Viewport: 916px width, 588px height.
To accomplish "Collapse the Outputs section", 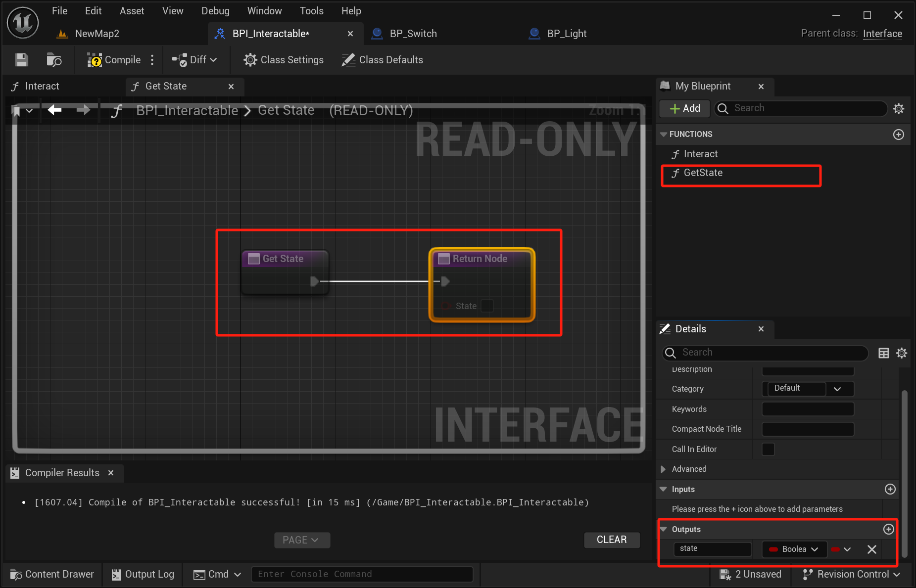I will tap(664, 529).
